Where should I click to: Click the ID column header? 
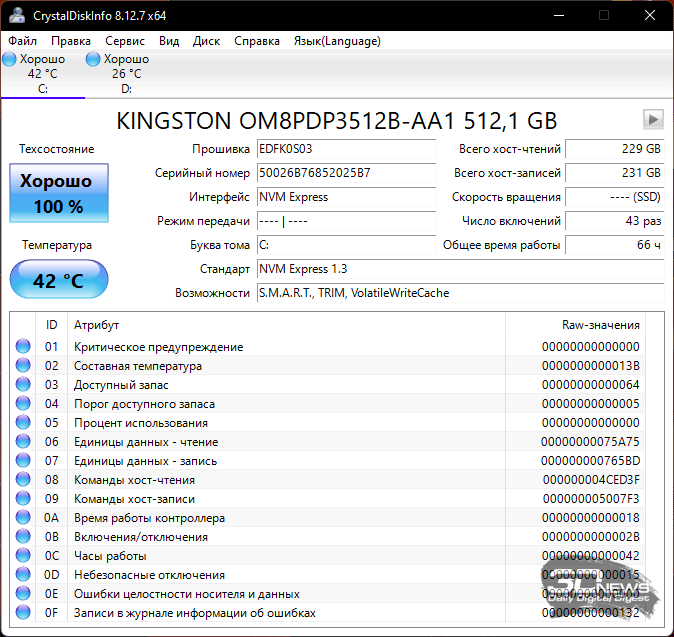(x=52, y=325)
